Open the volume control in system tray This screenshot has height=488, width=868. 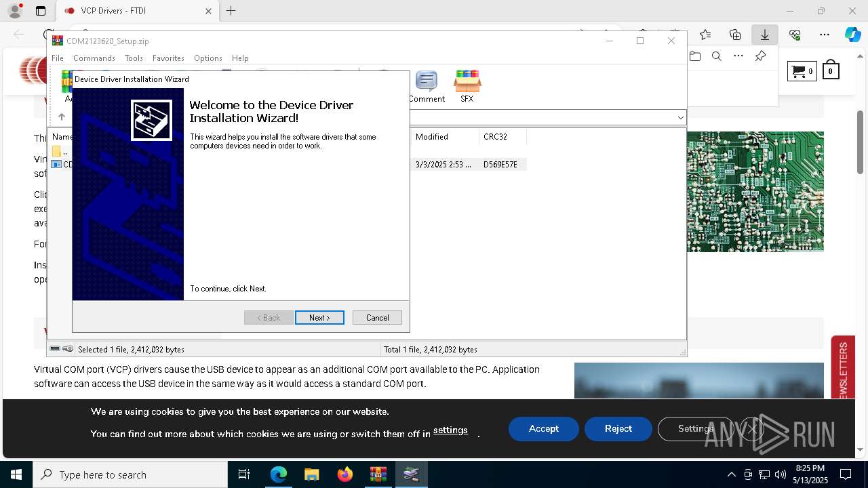(x=781, y=474)
